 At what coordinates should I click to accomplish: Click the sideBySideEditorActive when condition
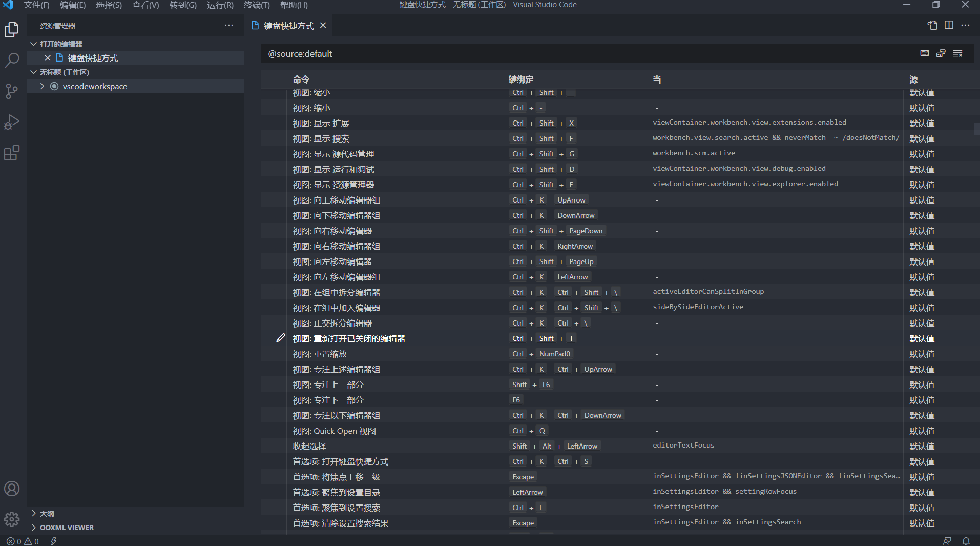(698, 307)
